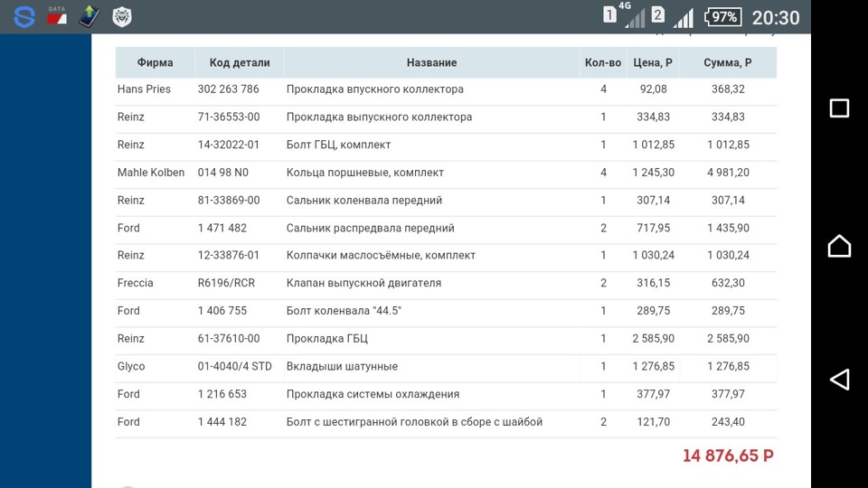The width and height of the screenshot is (868, 488).
Task: Select the Freccia firm cell
Action: point(135,283)
